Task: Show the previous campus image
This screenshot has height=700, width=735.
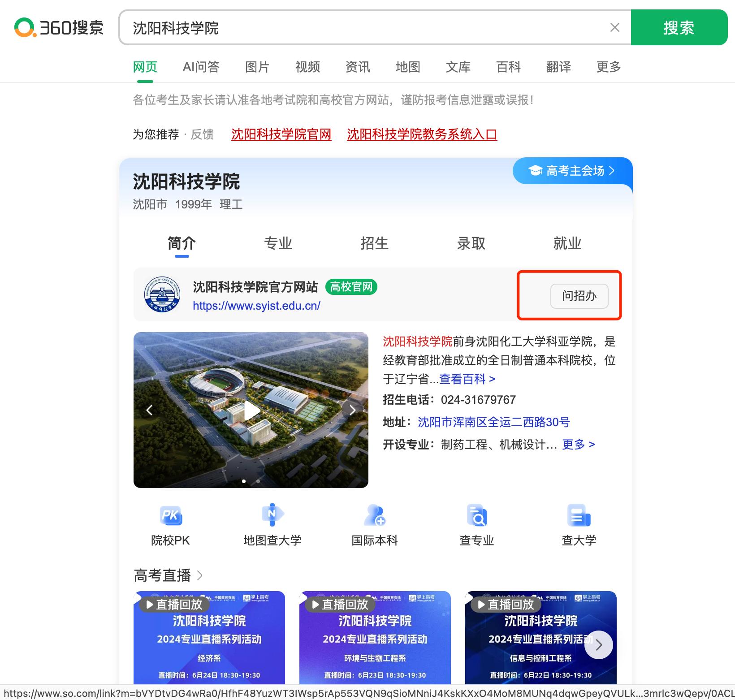Action: click(149, 410)
